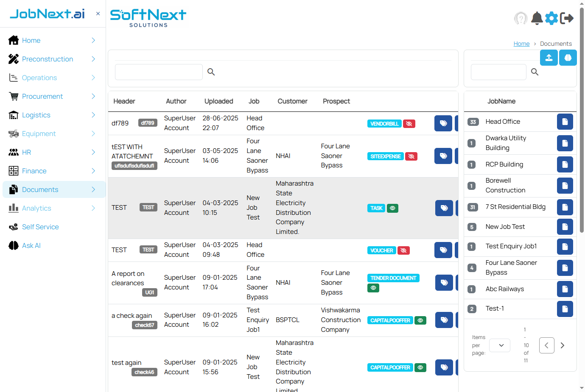Click the brain icon beside upload
The image size is (585, 392).
click(x=568, y=58)
